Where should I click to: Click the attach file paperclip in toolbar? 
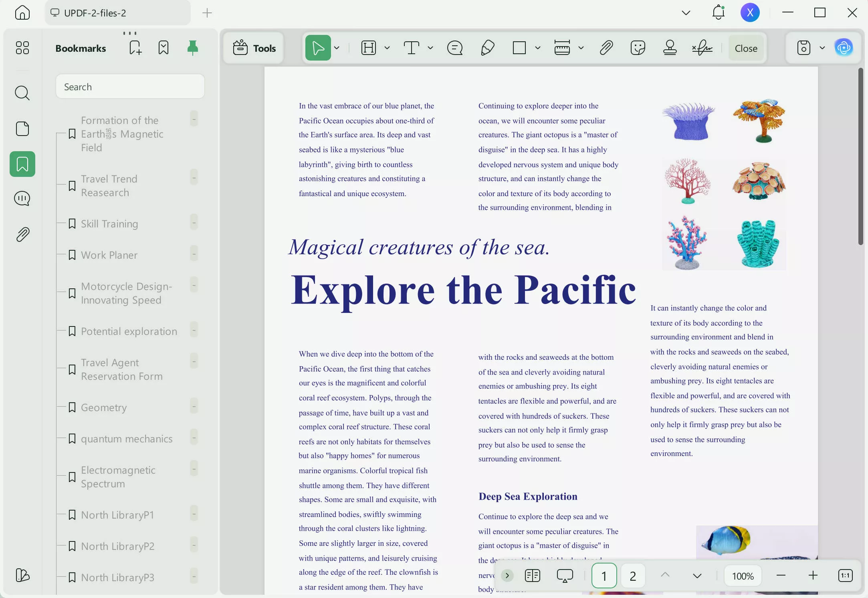point(606,48)
